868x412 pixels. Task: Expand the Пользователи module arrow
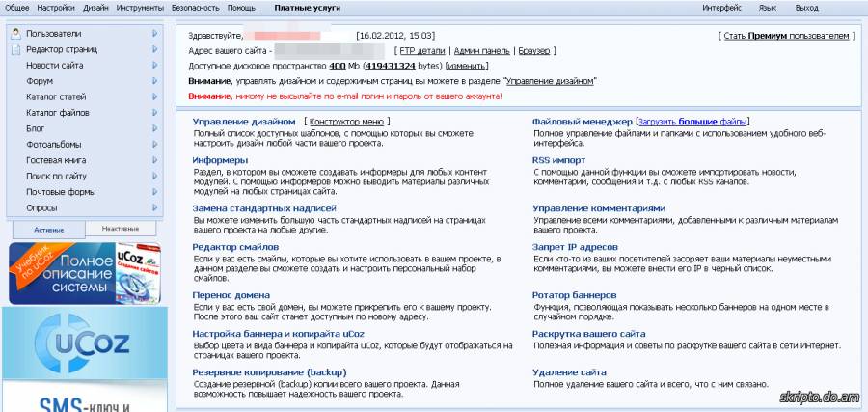coord(154,34)
